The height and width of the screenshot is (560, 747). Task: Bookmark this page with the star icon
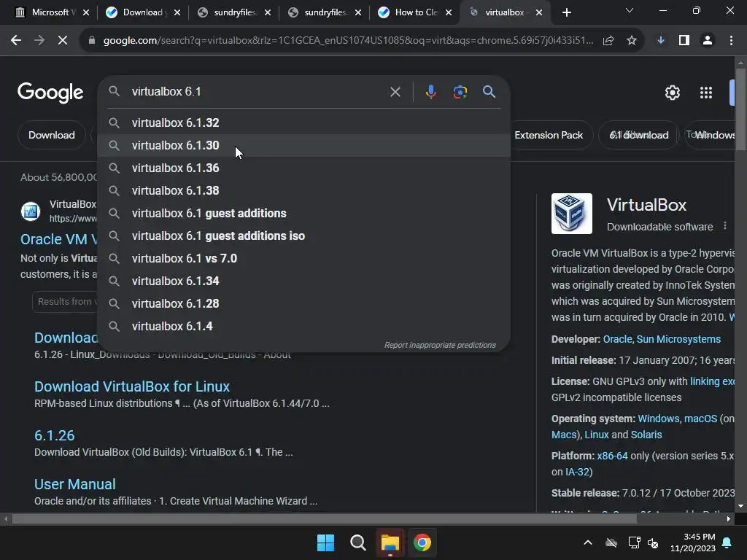(x=632, y=41)
